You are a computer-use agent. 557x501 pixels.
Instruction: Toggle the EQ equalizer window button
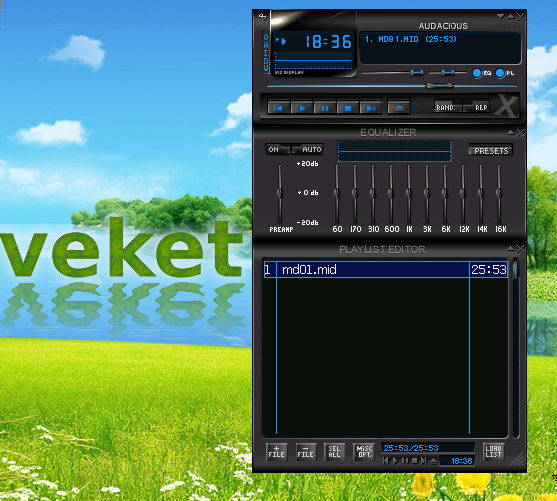click(x=481, y=73)
